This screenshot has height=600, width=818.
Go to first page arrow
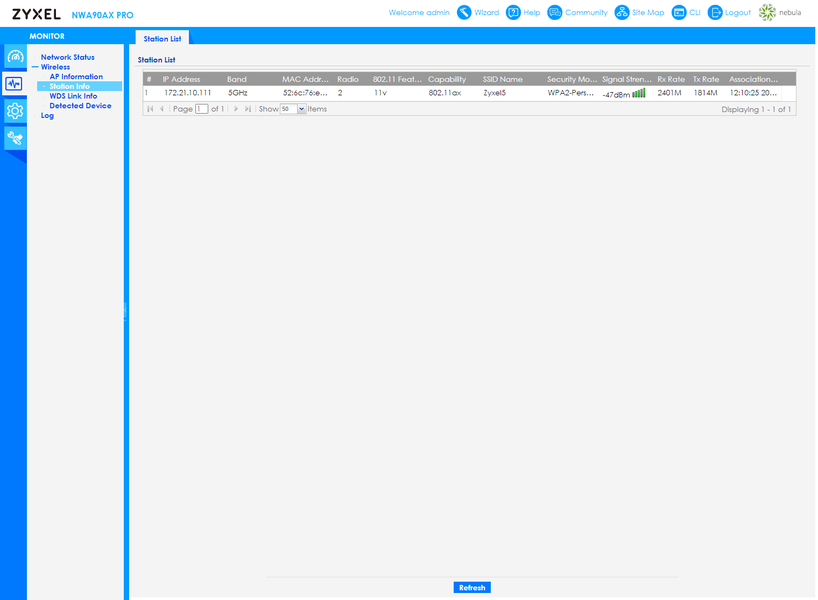click(150, 109)
